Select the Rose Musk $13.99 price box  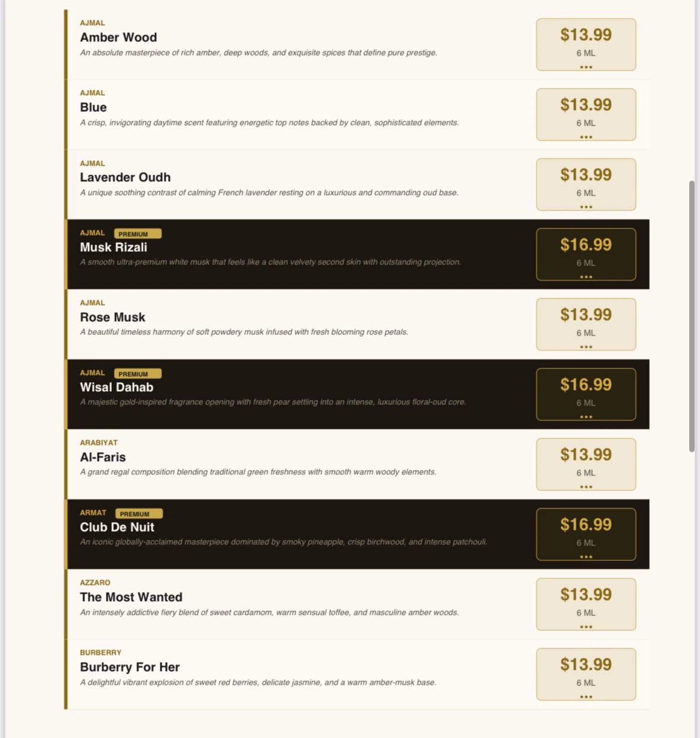tap(586, 324)
